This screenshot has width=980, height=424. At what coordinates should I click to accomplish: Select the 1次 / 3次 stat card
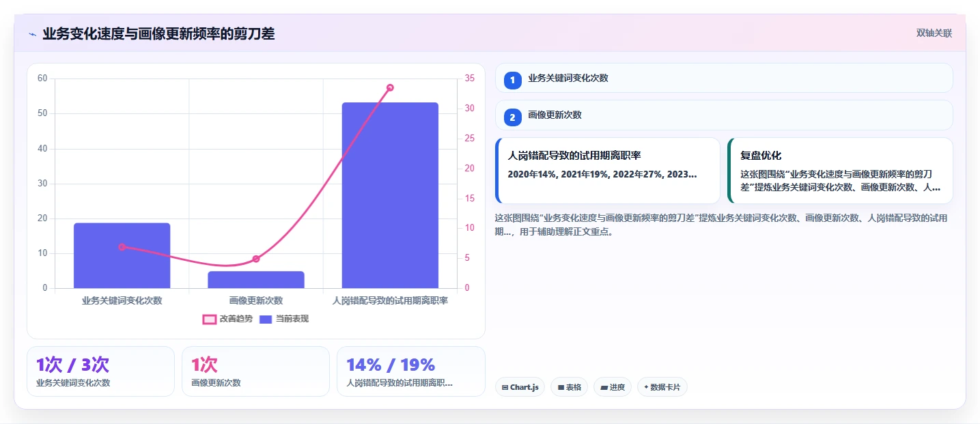100,371
